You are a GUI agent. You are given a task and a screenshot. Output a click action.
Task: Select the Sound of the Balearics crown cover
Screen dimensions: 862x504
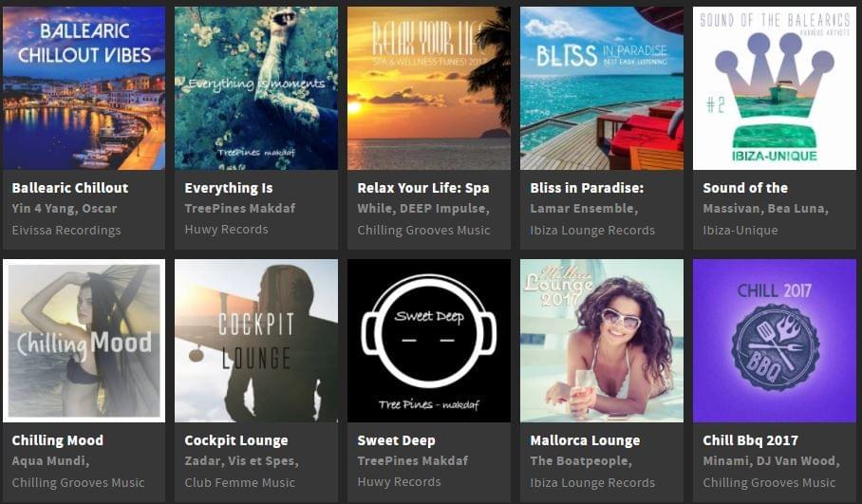pyautogui.click(x=775, y=88)
